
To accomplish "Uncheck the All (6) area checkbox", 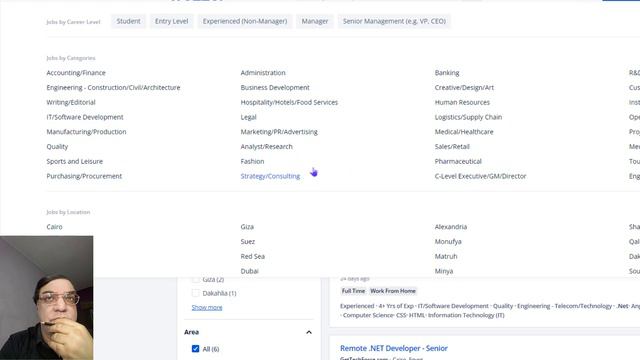I will coord(196,349).
